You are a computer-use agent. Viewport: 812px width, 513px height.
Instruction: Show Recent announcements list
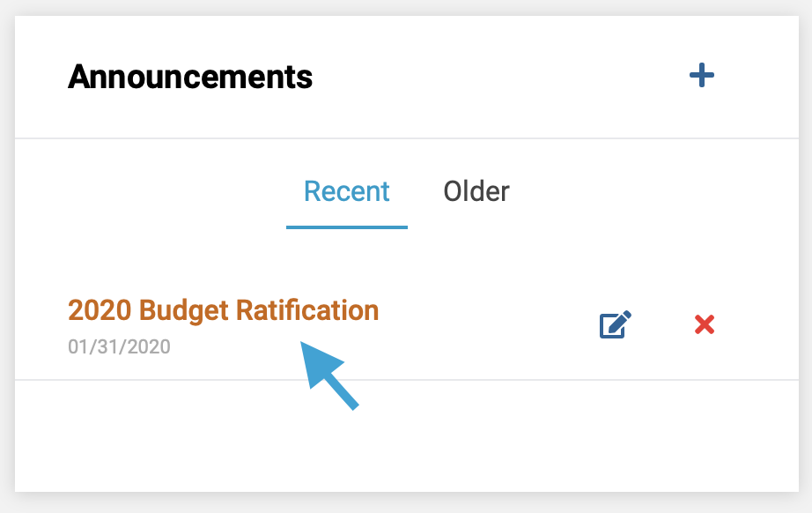click(346, 191)
